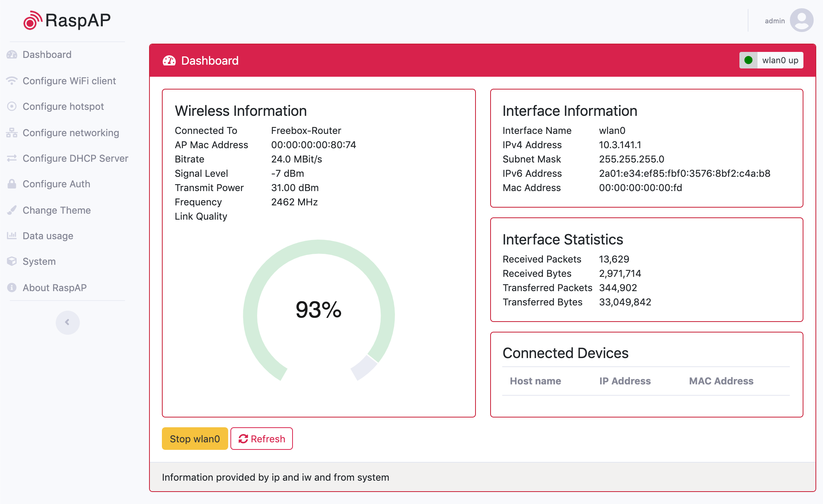Open System via the cube icon
This screenshot has height=504, width=823.
coord(12,261)
